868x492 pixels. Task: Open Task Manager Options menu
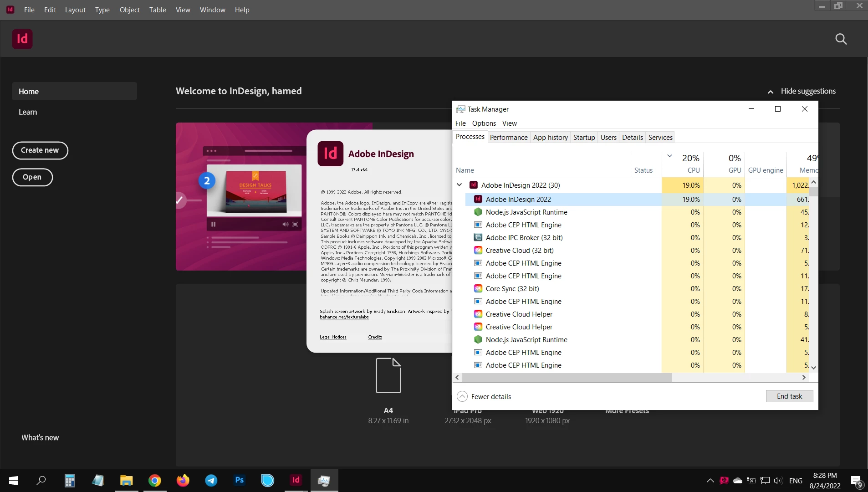click(484, 123)
